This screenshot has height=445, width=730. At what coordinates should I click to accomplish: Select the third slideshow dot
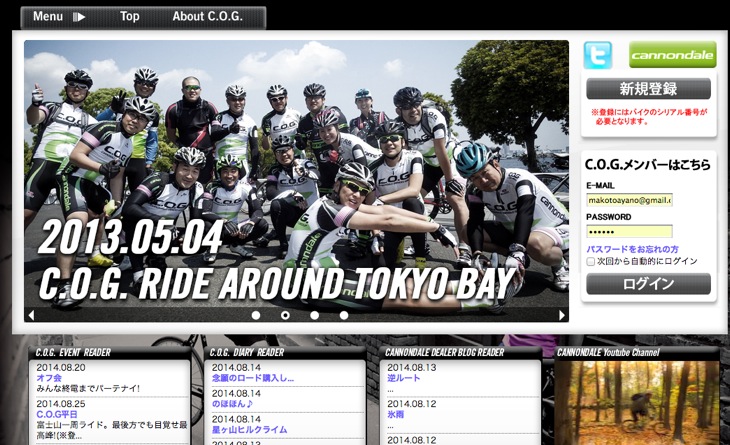click(314, 315)
